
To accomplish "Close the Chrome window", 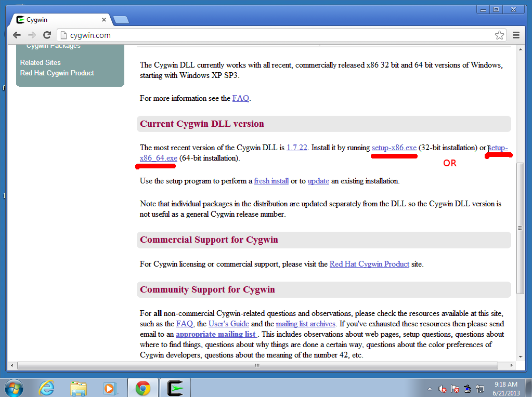I will tap(514, 10).
